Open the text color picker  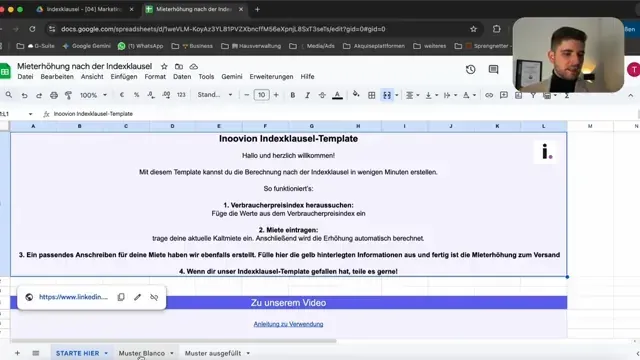(x=337, y=95)
